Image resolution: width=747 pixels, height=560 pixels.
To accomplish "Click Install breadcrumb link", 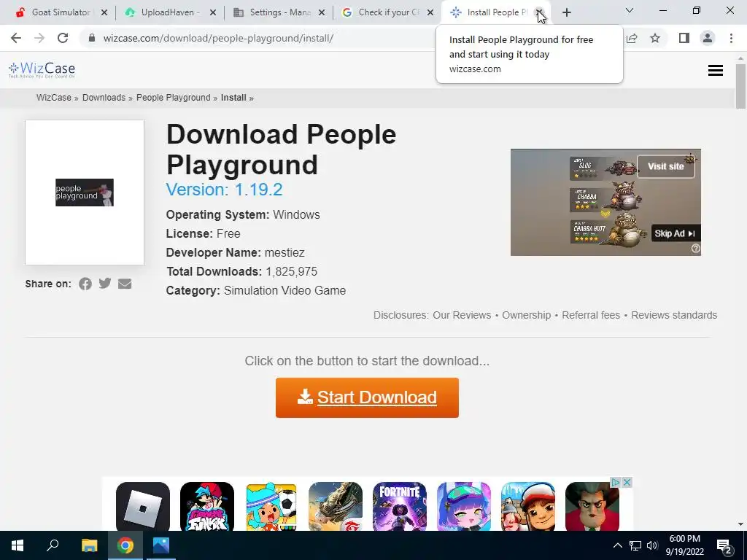I will [x=233, y=98].
